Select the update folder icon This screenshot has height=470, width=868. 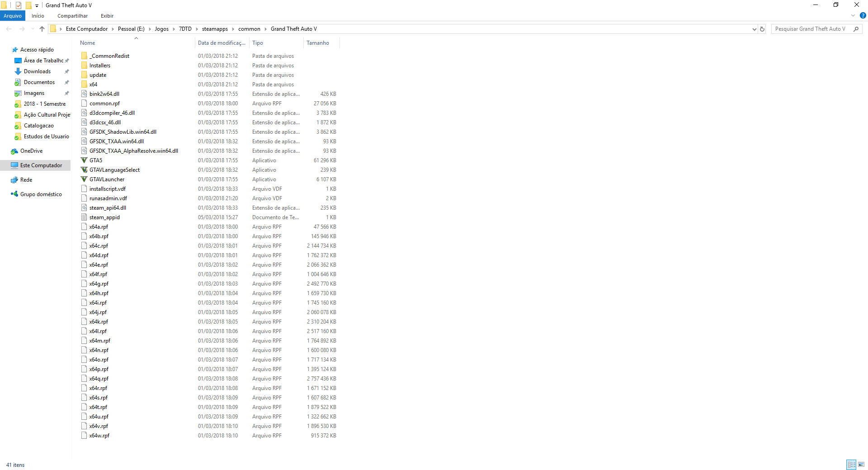point(84,75)
